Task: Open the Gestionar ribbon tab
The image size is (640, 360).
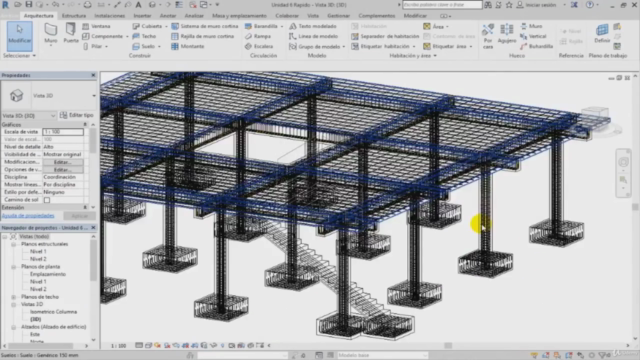Action: [x=338, y=16]
